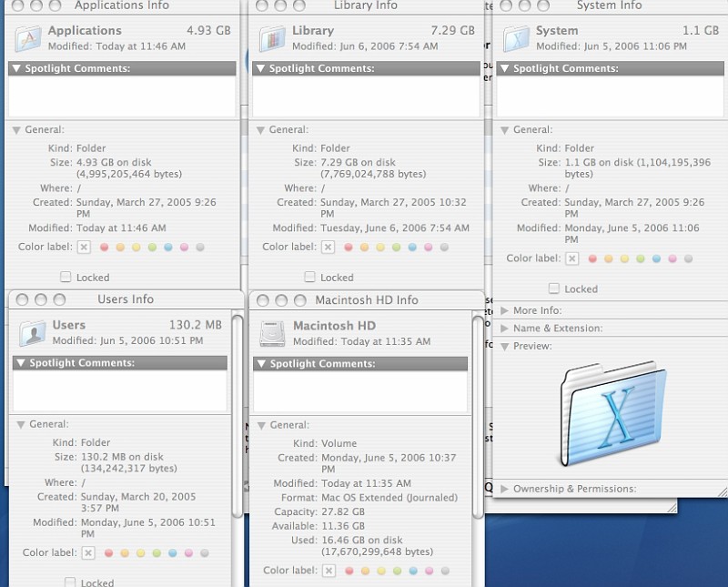The height and width of the screenshot is (587, 728).
Task: Collapse Spotlight Comments in Library Info
Action: pos(261,68)
